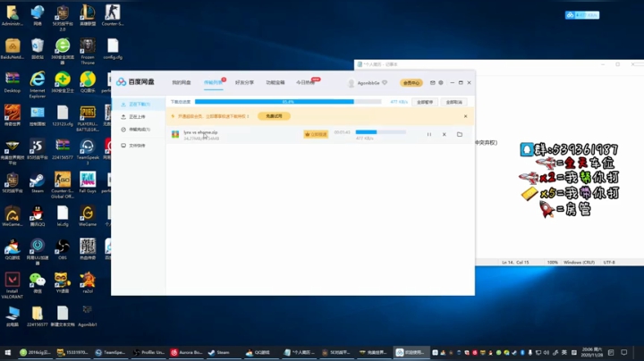
Task: Click the Baidu Netdisk logo
Action: point(135,82)
